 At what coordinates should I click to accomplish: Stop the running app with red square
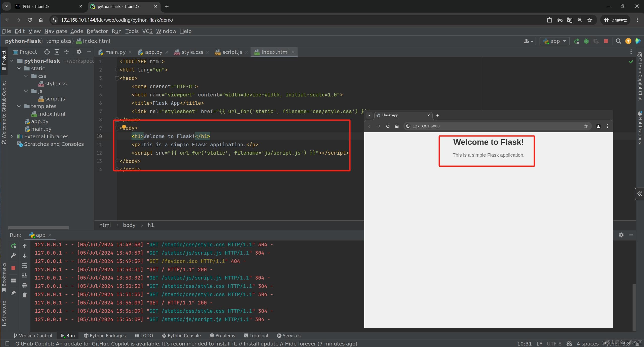click(606, 41)
